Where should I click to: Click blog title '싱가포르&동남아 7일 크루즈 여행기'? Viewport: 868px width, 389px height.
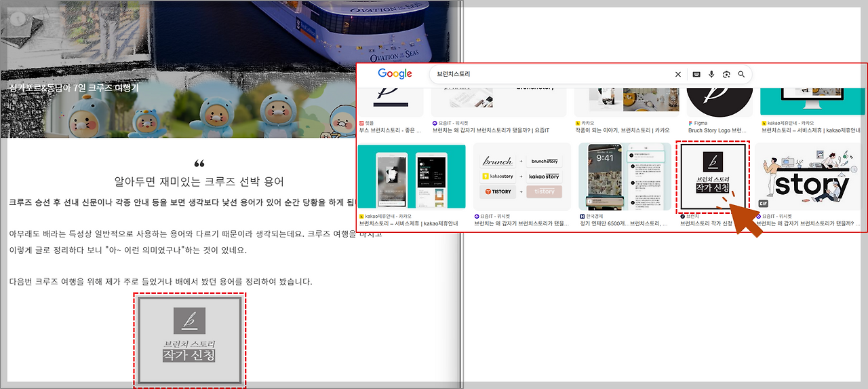coord(74,88)
